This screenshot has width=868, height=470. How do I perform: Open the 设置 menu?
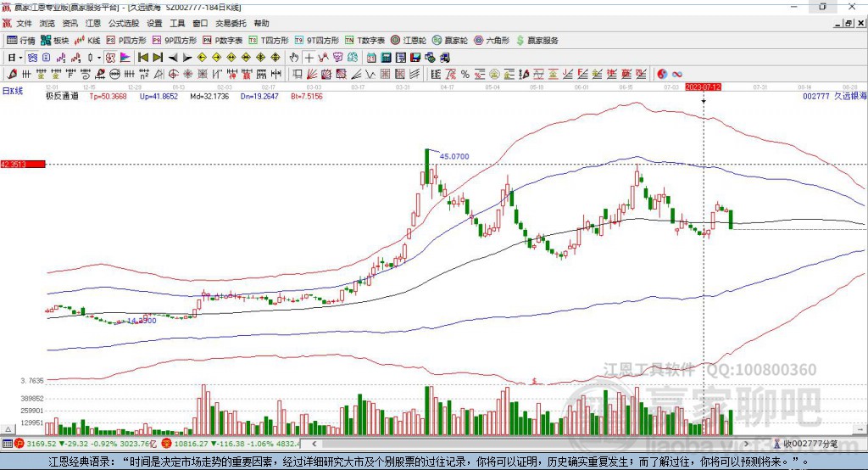154,23
